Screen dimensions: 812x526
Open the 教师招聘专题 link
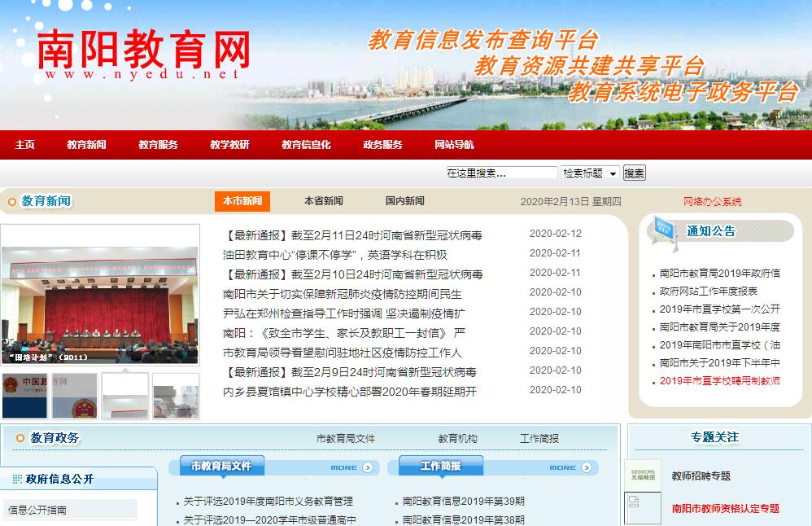click(x=701, y=476)
